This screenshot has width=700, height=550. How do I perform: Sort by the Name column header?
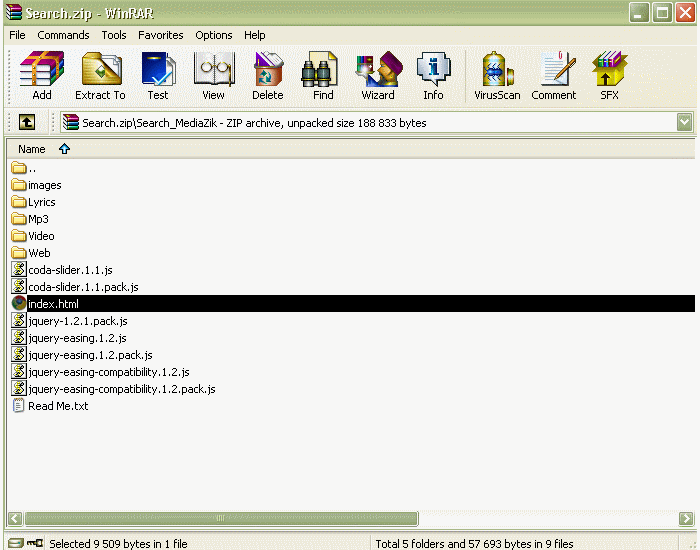32,149
